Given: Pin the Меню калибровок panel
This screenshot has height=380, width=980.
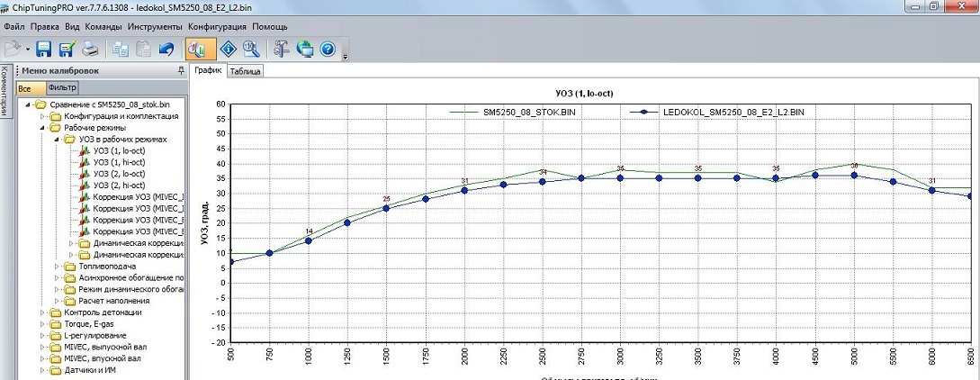Looking at the screenshot, I should coord(181,71).
